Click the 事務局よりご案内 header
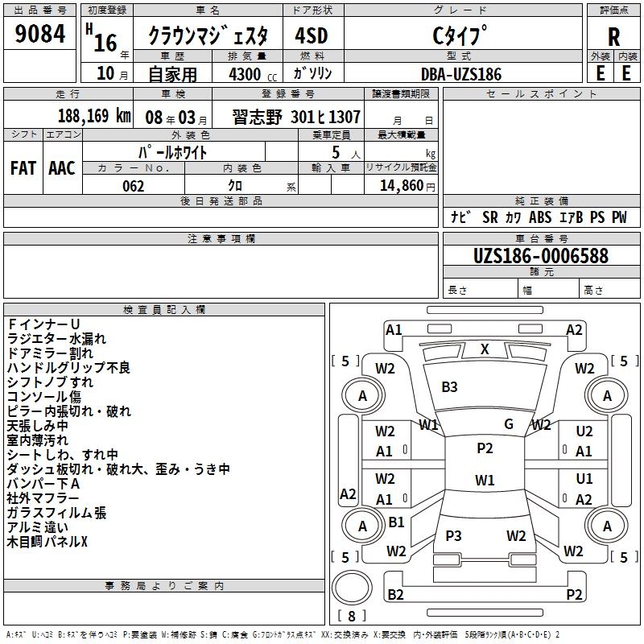 (x=164, y=586)
